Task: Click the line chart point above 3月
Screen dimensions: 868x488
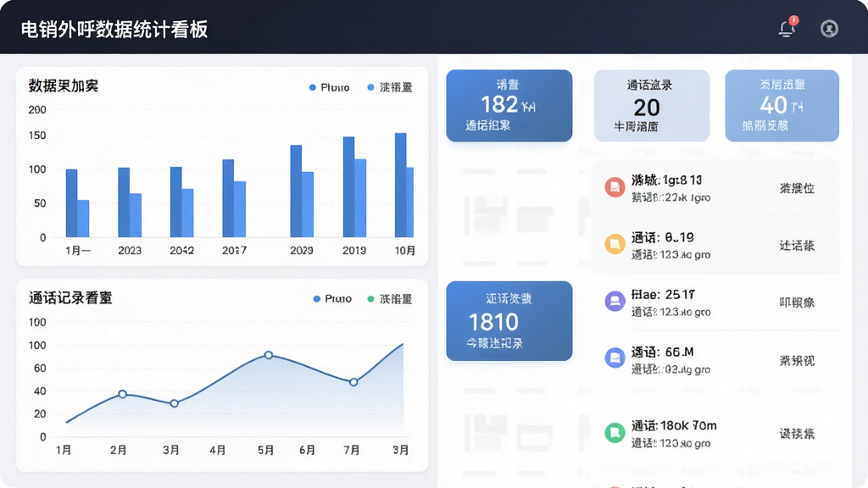Action: click(x=175, y=403)
